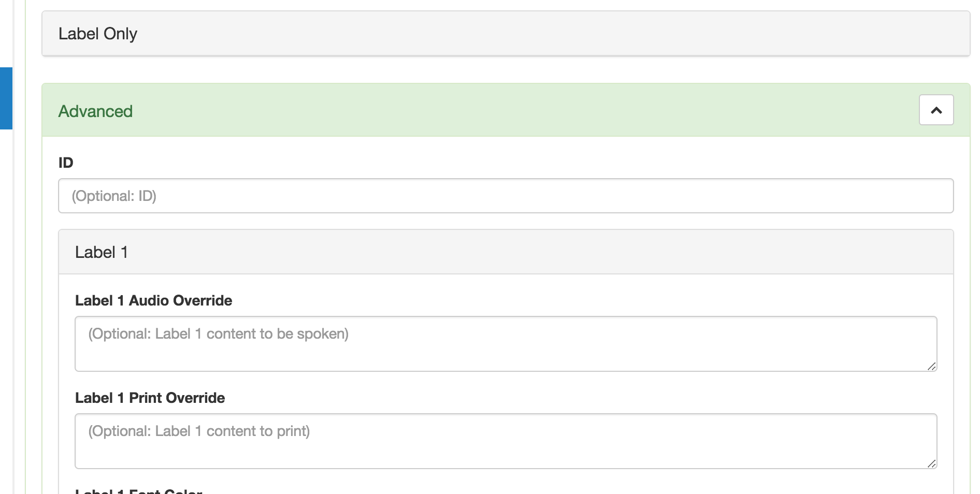This screenshot has width=980, height=494.
Task: Select the Label Only panel header
Action: point(506,34)
